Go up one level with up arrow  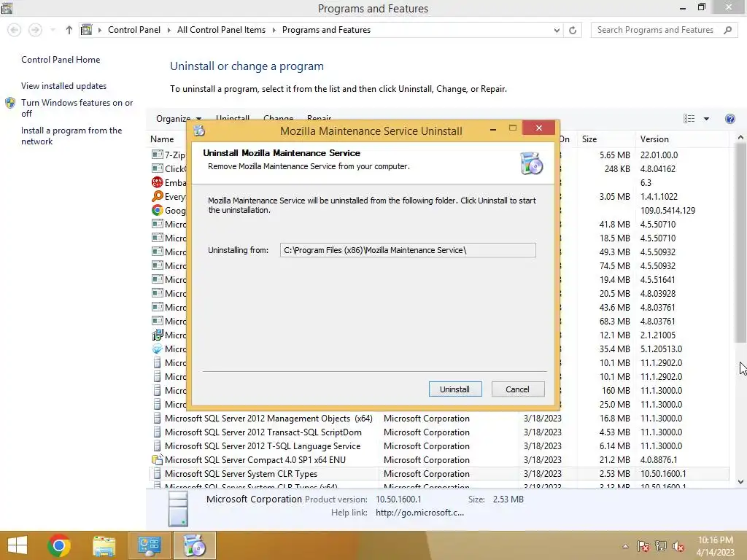tap(69, 30)
